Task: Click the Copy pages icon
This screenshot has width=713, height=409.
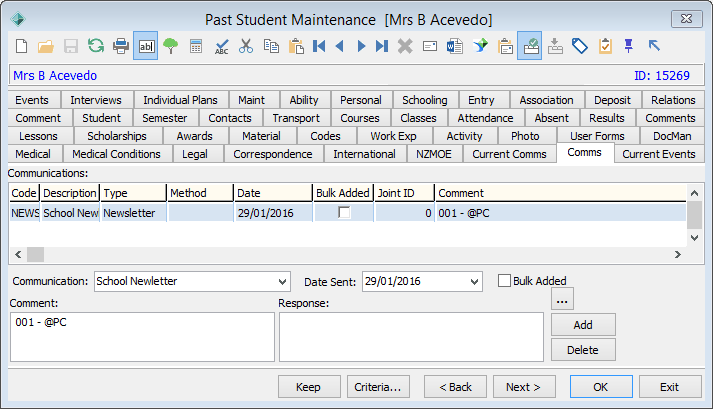Action: click(271, 46)
